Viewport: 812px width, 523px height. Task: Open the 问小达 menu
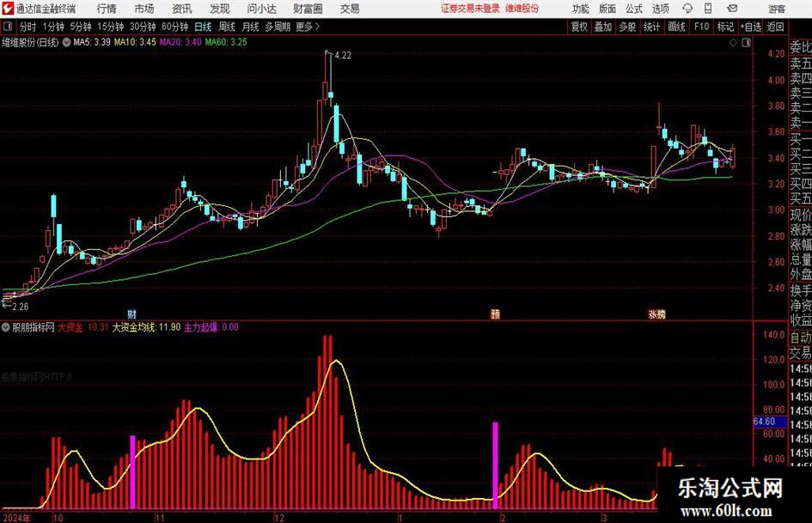point(261,9)
